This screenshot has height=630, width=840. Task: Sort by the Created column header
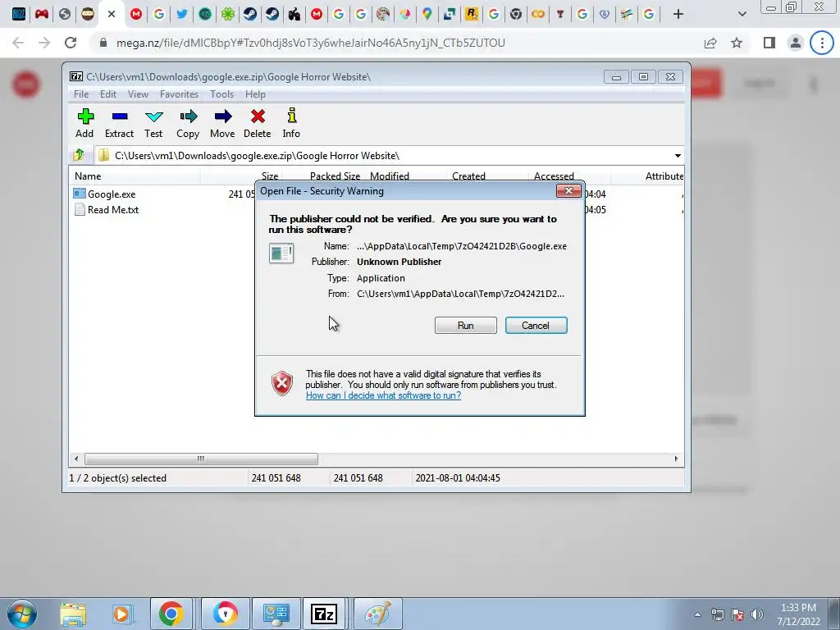[468, 176]
